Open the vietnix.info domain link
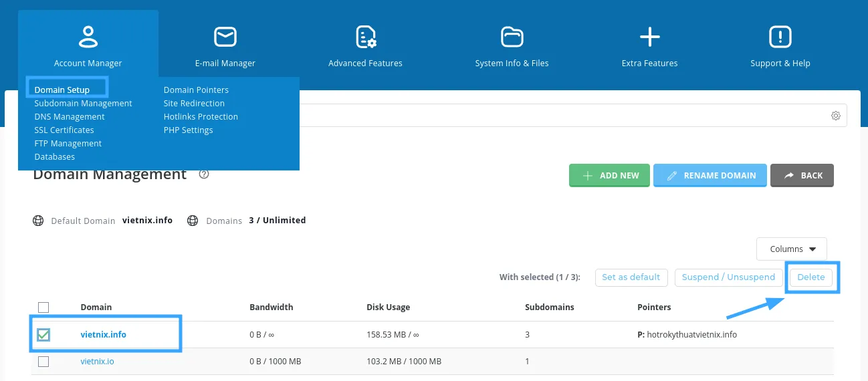The width and height of the screenshot is (868, 381). point(104,334)
